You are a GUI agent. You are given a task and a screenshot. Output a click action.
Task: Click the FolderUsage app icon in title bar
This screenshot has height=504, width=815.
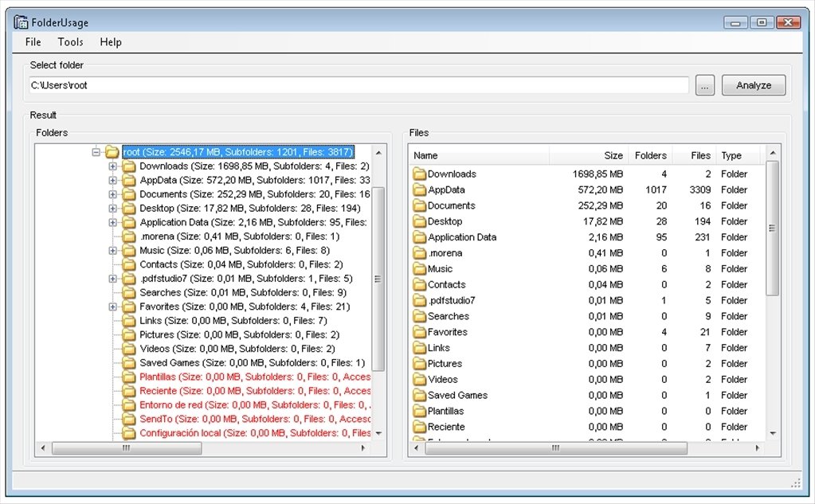point(21,22)
